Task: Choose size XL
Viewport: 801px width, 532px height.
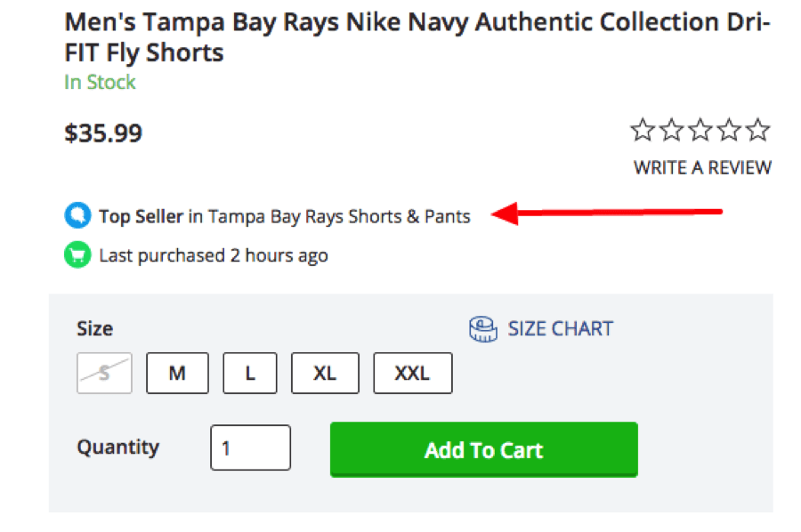Action: [x=325, y=374]
